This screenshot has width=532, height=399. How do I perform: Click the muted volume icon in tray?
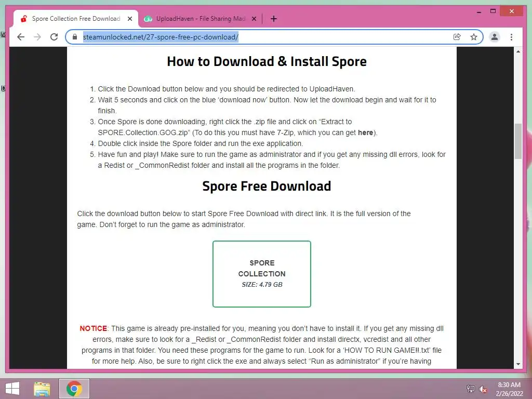483,389
